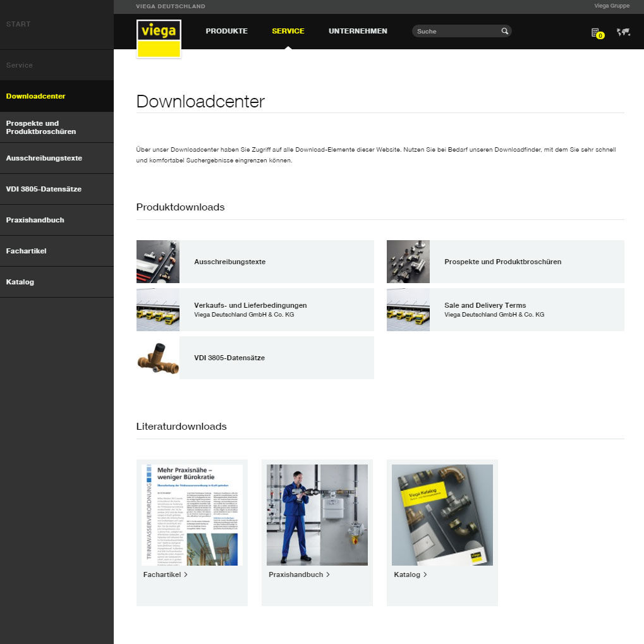Open the Prospekte und Produktbroschüren tile
Image resolution: width=644 pixels, height=644 pixels.
click(505, 262)
